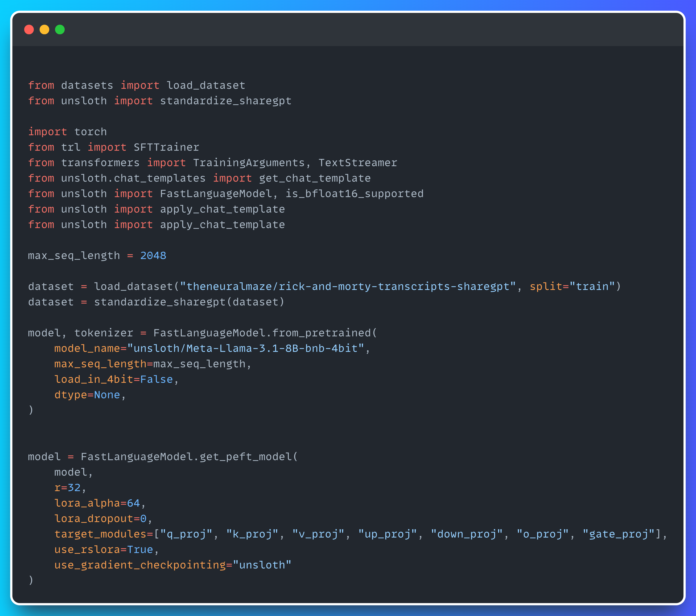This screenshot has height=616, width=696.
Task: Click the yellow minimize window dot
Action: [x=44, y=30]
